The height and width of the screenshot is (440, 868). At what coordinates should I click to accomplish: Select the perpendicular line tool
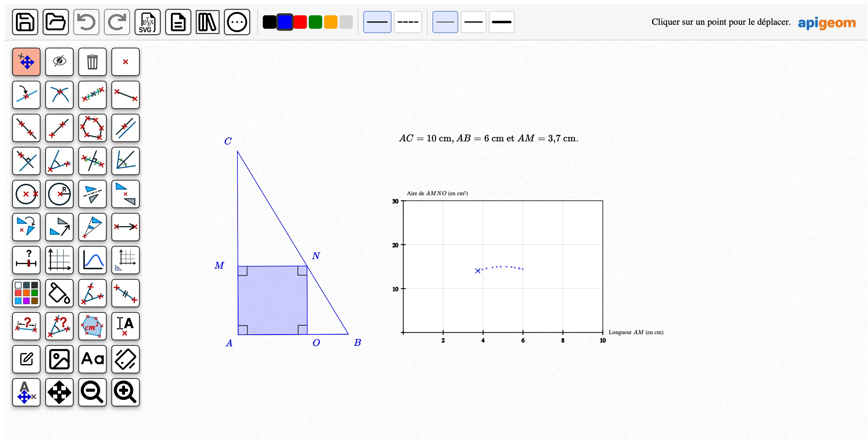(26, 161)
